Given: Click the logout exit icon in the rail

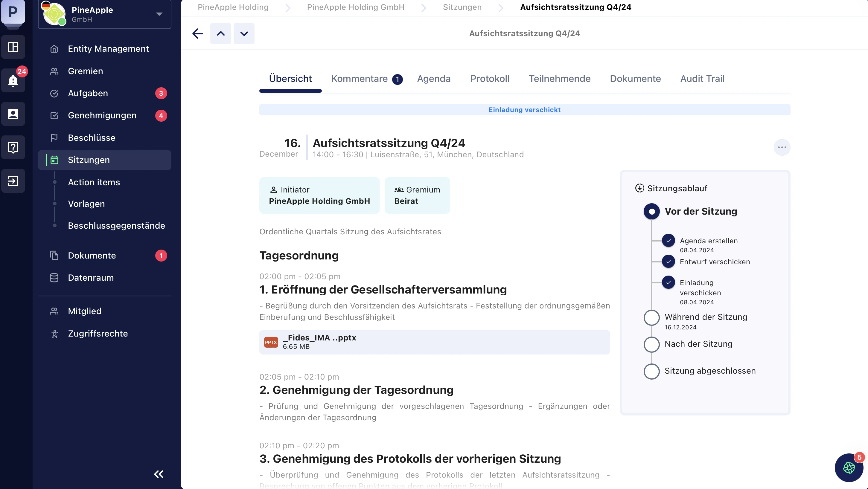Looking at the screenshot, I should pos(13,181).
